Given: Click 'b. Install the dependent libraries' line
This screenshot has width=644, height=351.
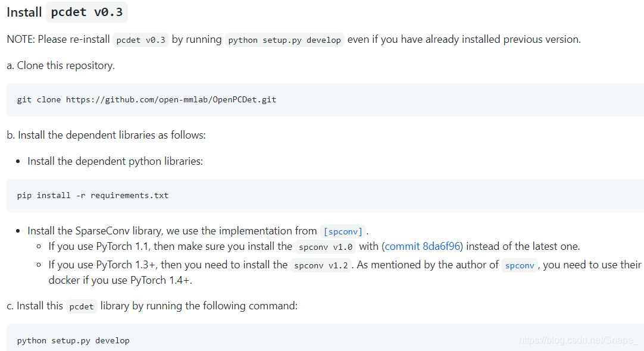Looking at the screenshot, I should click(106, 135).
